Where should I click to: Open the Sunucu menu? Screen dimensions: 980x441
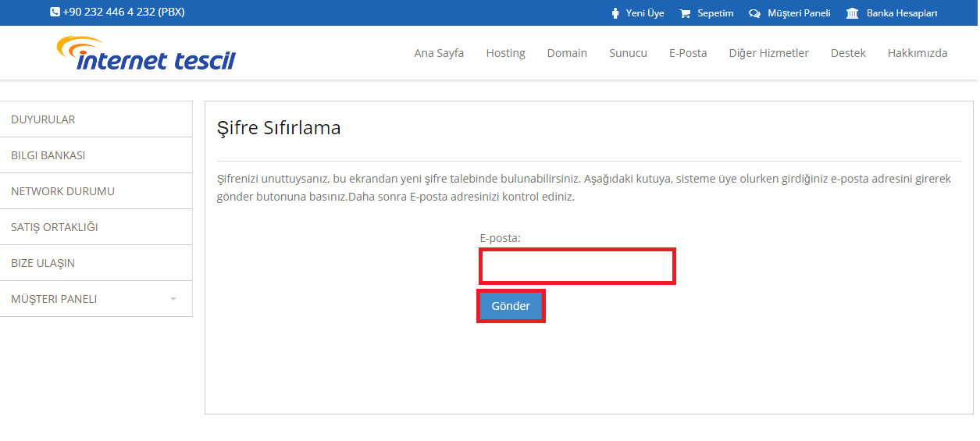(x=628, y=53)
